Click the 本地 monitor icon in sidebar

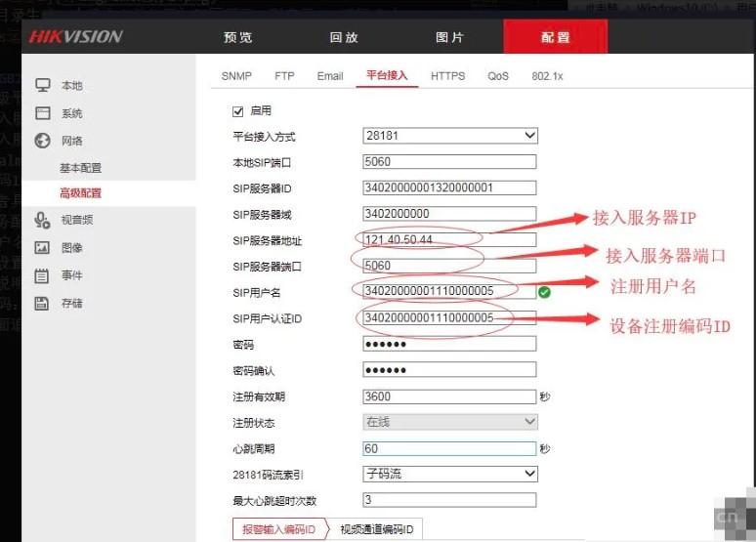[x=43, y=86]
